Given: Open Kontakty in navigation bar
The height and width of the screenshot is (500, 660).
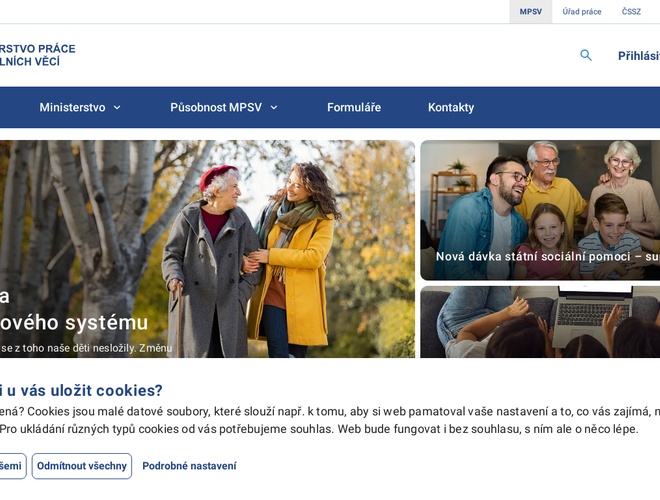Looking at the screenshot, I should click(451, 107).
